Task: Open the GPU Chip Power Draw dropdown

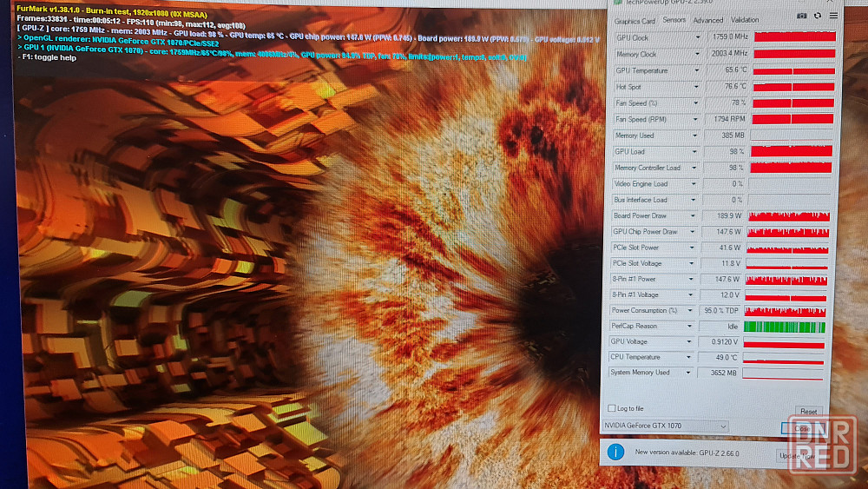Action: click(x=692, y=232)
